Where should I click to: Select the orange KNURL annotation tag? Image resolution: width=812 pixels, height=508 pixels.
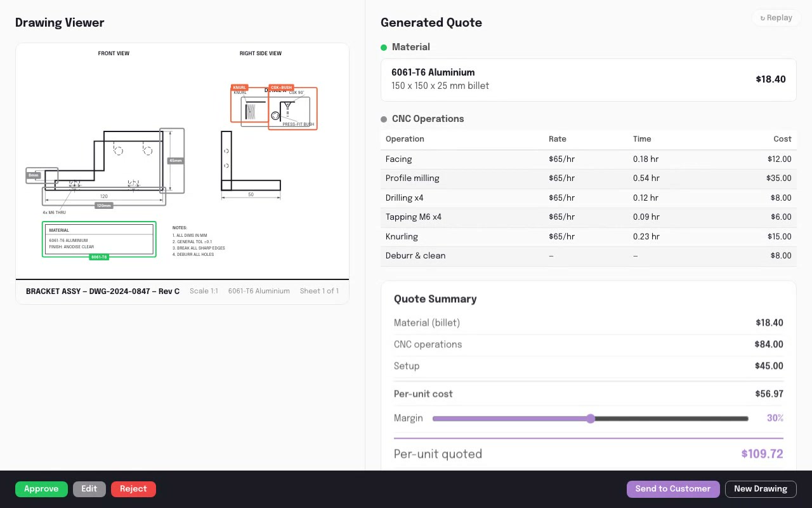tap(240, 88)
